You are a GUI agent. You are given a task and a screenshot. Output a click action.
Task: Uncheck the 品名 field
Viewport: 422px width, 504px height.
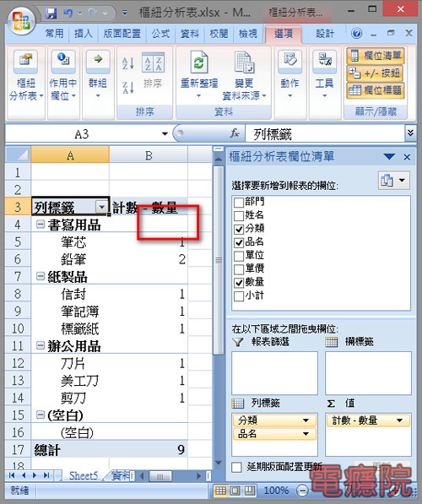point(239,242)
